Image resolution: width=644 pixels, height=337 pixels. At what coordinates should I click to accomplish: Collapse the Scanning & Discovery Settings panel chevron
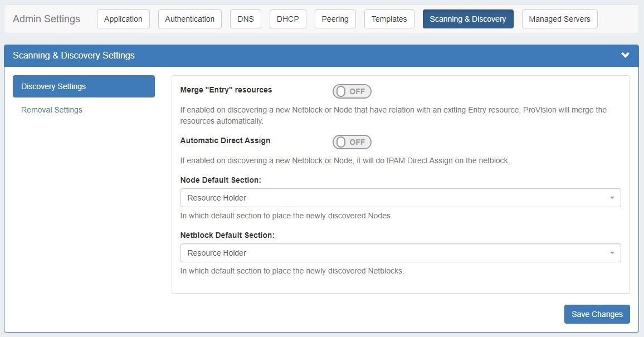pyautogui.click(x=625, y=55)
